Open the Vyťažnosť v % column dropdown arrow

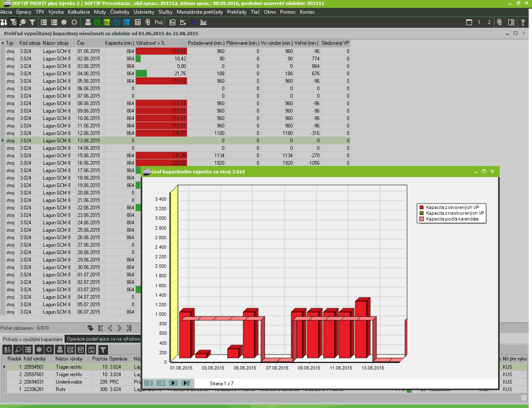pos(184,43)
